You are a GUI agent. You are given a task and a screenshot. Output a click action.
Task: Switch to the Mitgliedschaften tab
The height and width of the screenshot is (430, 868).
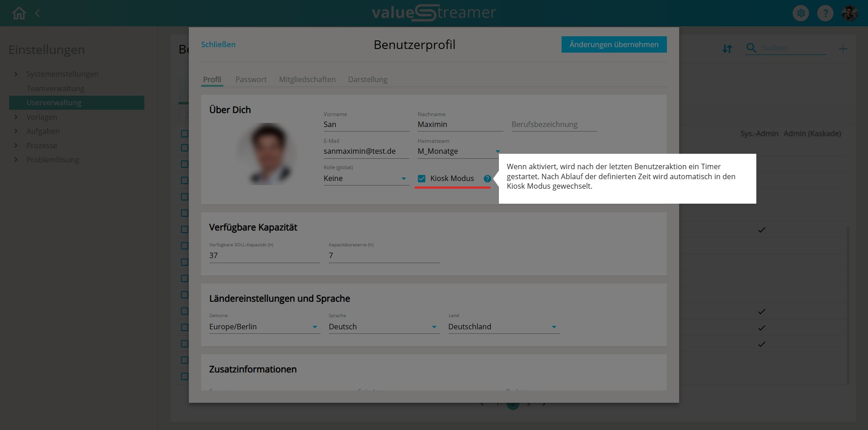307,79
